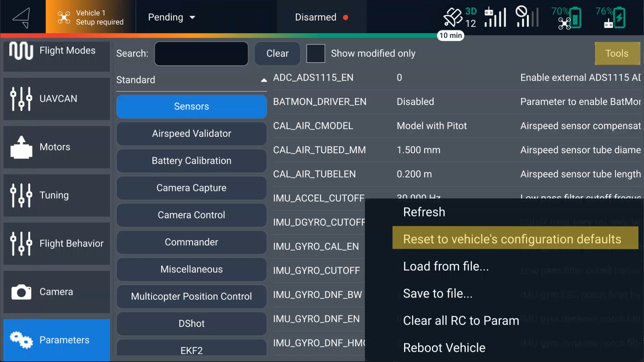
Task: Open the Motors setup page
Action: (57, 147)
